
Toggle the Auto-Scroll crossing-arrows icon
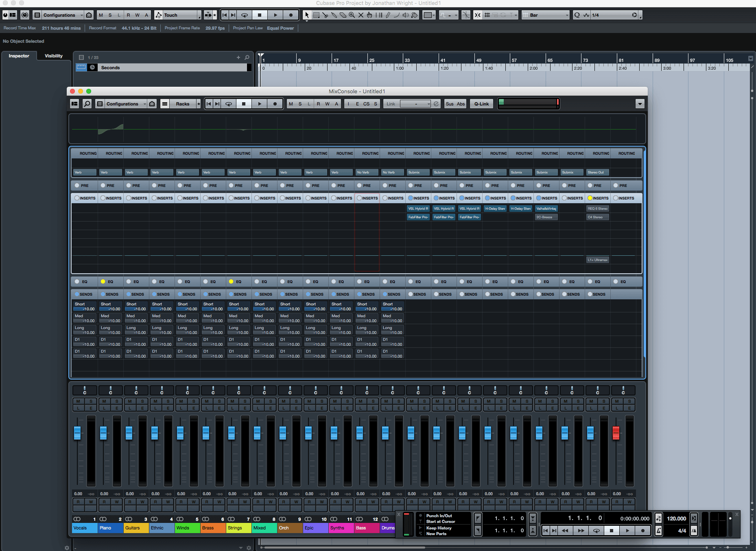[x=478, y=15]
